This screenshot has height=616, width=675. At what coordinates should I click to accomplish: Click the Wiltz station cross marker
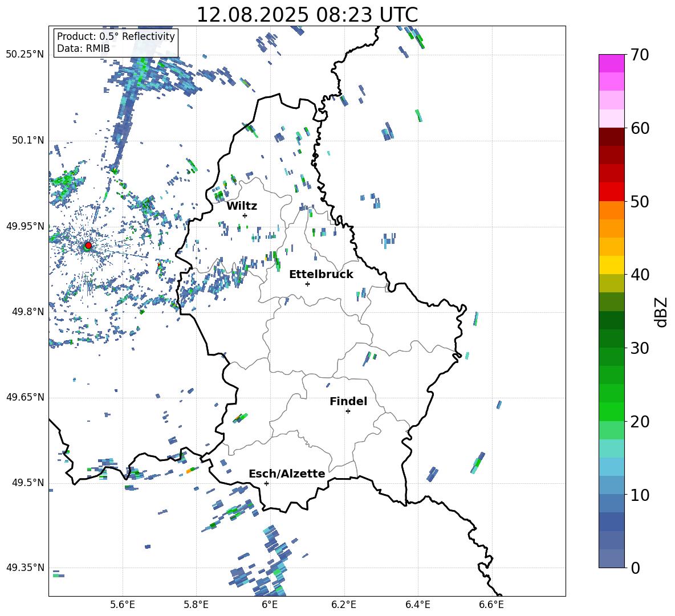[x=245, y=215]
